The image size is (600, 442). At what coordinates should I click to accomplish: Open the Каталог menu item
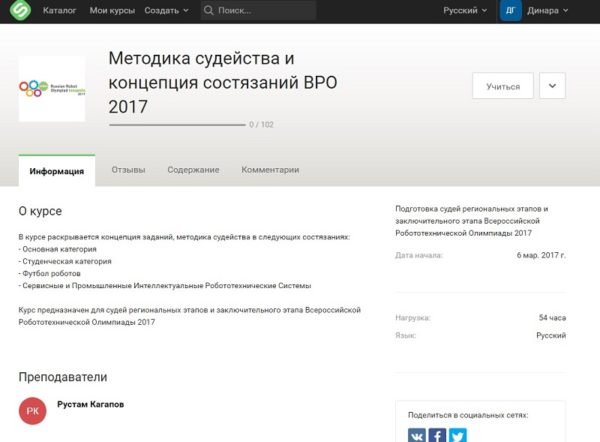click(59, 10)
